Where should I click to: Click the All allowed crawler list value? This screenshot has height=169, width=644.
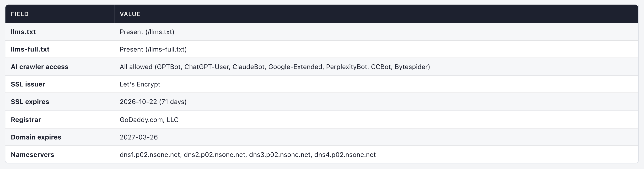275,67
